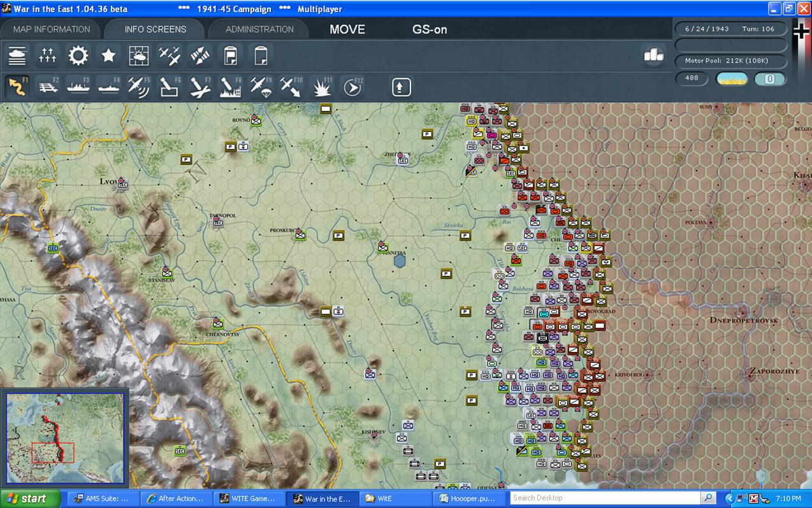Select F1 move mode arrow icon
This screenshot has width=812, height=508.
click(x=17, y=87)
